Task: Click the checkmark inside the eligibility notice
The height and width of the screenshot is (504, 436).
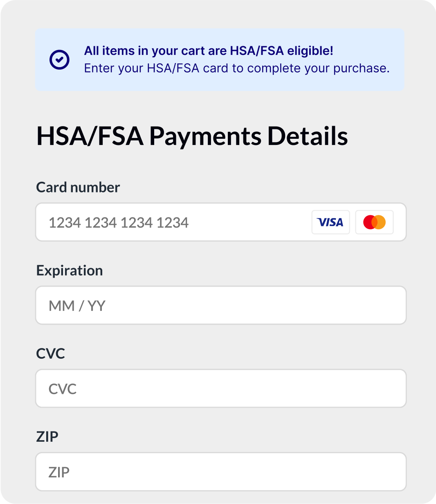Action: point(59,59)
